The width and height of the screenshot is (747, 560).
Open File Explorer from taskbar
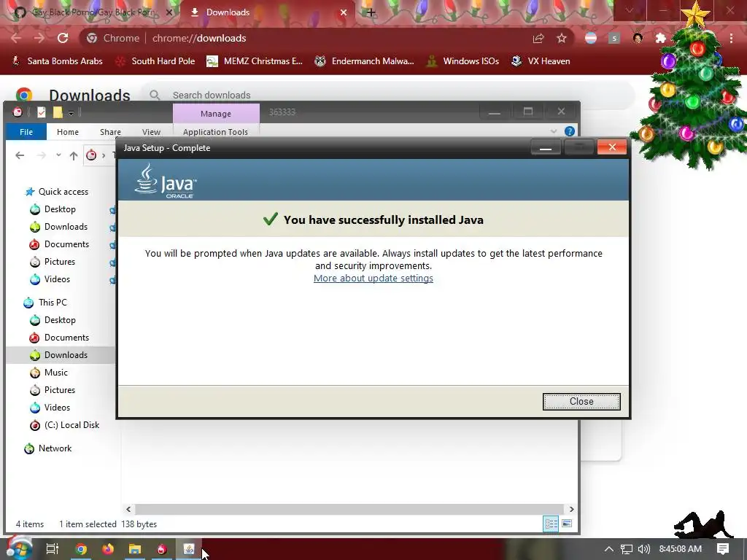tap(135, 549)
